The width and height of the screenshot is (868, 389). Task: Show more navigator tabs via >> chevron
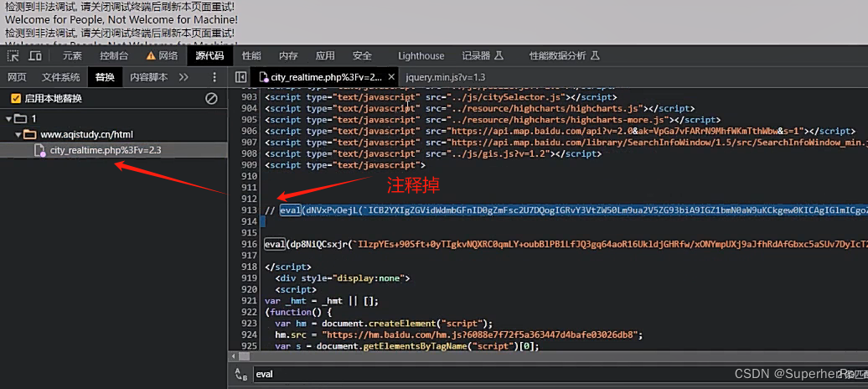pos(183,77)
